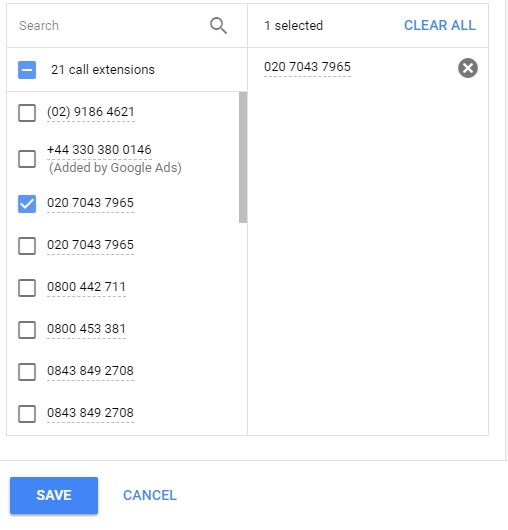This screenshot has width=508, height=530.
Task: Click the 0800 442 711 number label
Action: pyautogui.click(x=86, y=287)
